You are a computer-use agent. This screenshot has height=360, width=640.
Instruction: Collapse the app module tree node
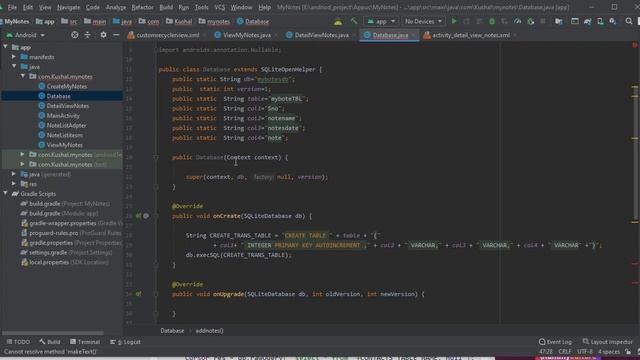5,47
